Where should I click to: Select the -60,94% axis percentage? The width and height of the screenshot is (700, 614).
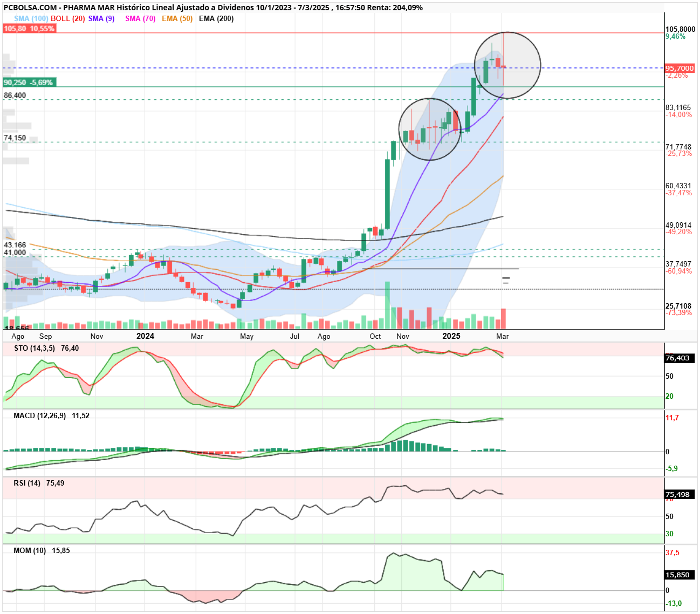[679, 271]
